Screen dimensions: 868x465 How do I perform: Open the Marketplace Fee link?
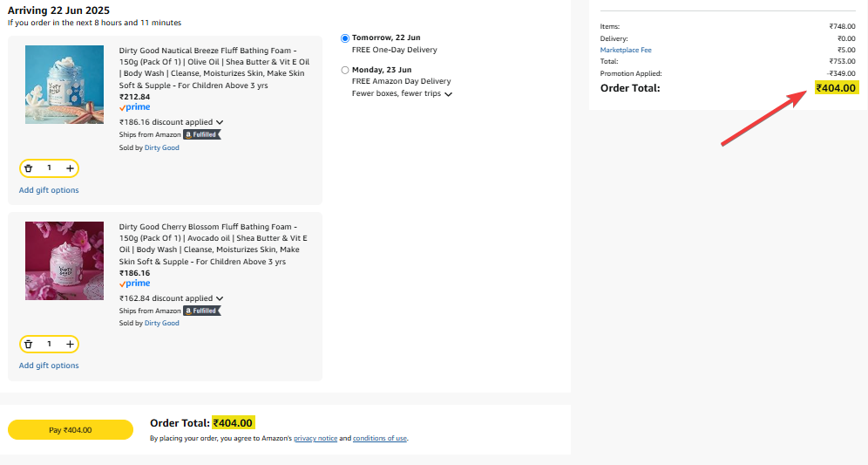point(626,50)
